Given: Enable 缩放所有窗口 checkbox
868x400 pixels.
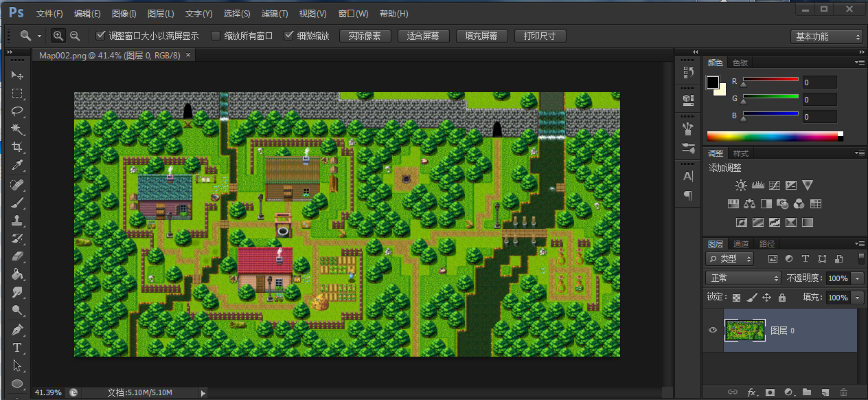Looking at the screenshot, I should point(215,36).
